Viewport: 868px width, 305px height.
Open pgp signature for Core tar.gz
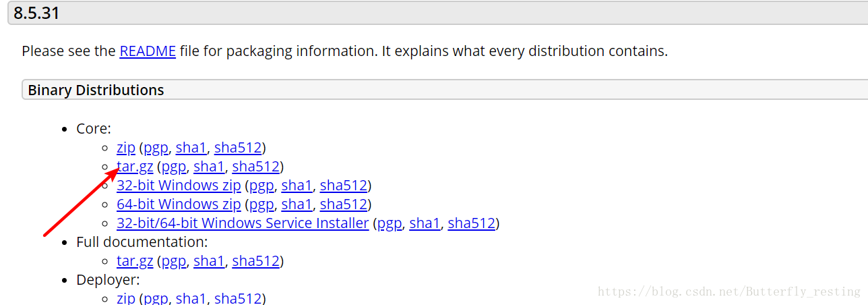tap(173, 167)
